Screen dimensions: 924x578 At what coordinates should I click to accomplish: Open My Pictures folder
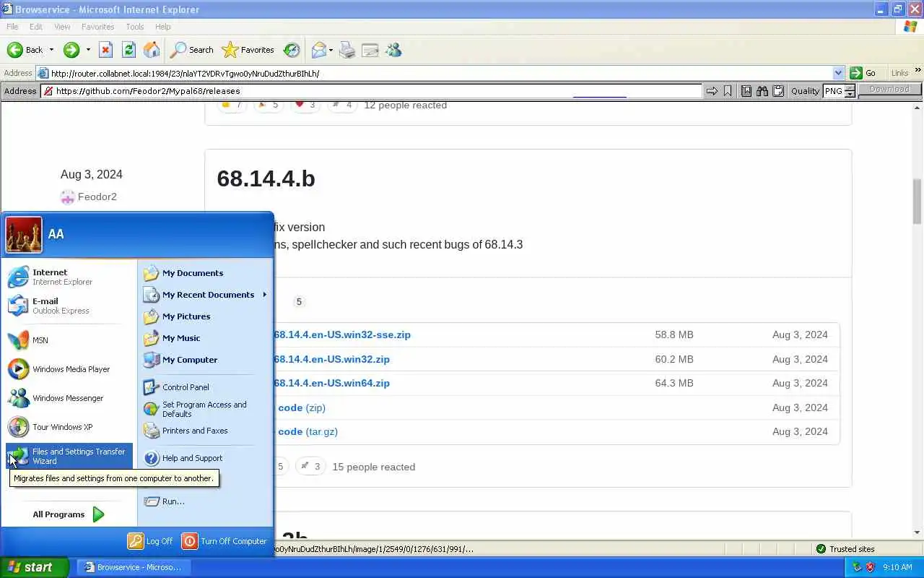pyautogui.click(x=205, y=316)
